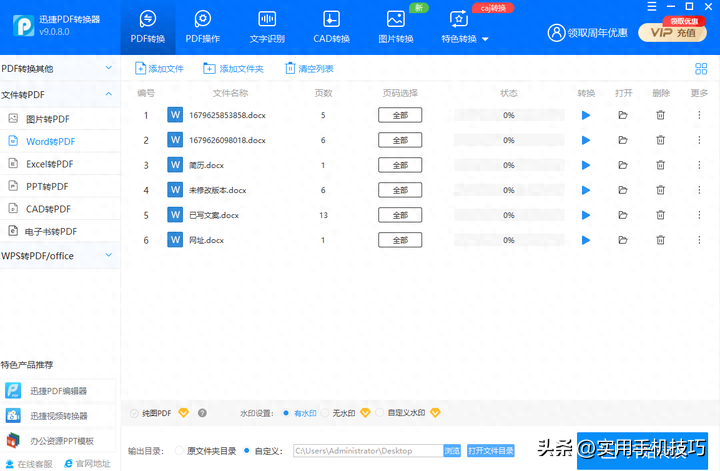Screen dimensions: 720x471
Task: Open more options for 网址.docx
Action: click(699, 240)
